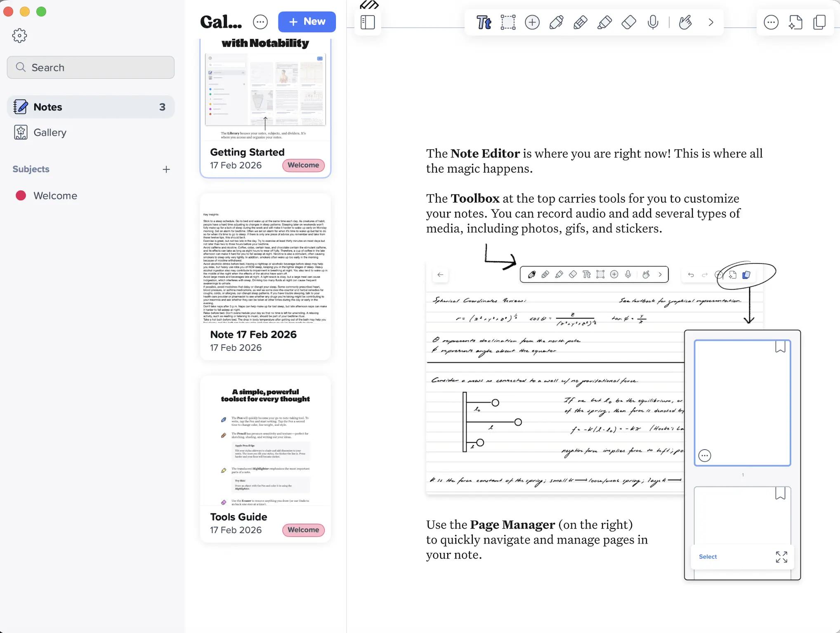
Task: Toggle the sidebar visibility
Action: 368,22
